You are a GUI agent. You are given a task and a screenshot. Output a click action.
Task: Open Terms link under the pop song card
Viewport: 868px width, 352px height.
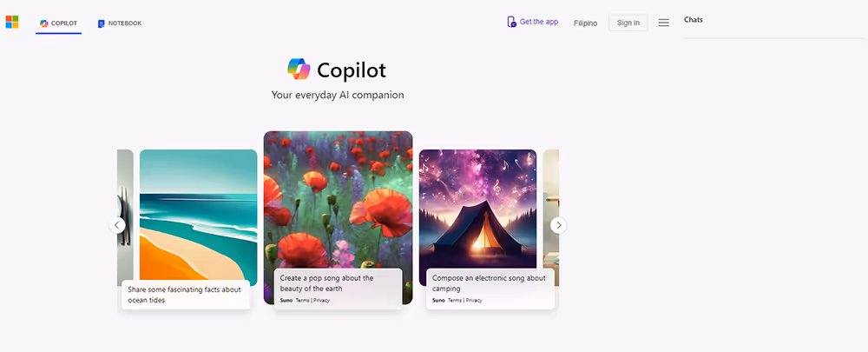coord(303,301)
